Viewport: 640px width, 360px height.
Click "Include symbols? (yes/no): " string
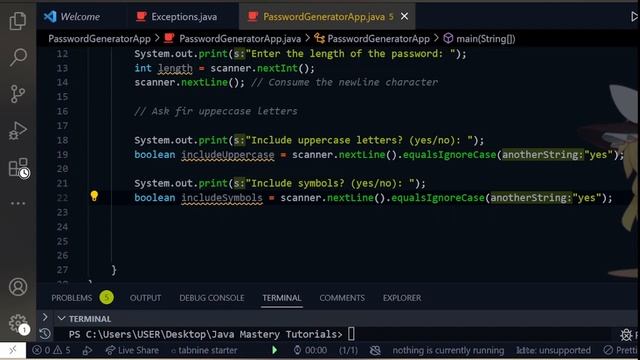point(330,183)
